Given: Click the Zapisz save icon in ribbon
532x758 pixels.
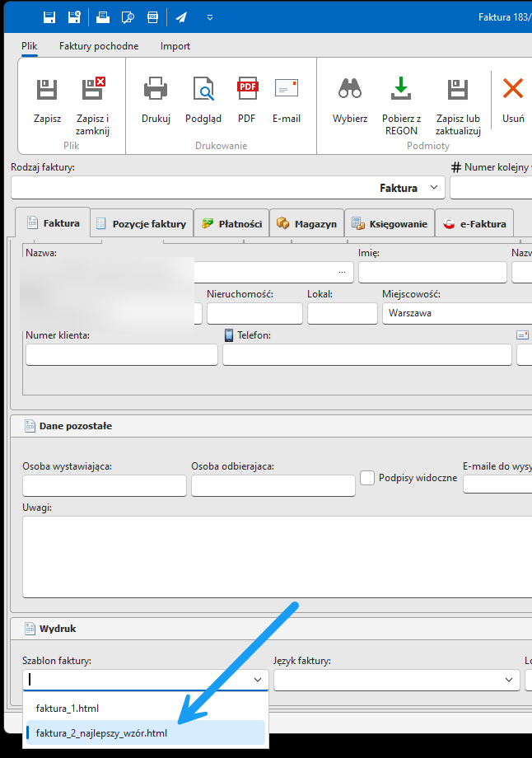Looking at the screenshot, I should point(47,89).
